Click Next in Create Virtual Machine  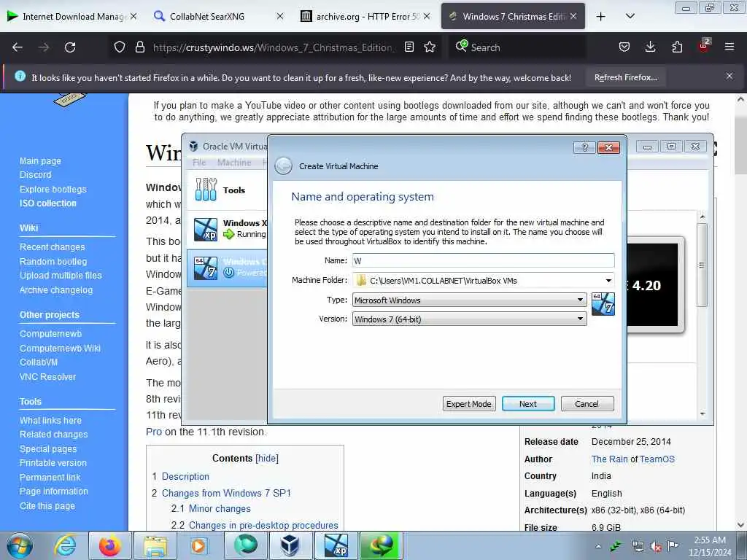[528, 404]
